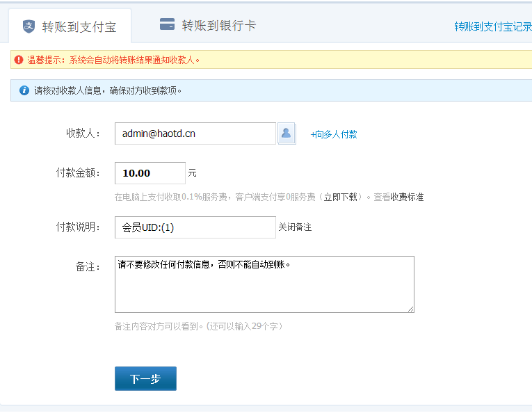Click the 备注内容对方可以看到 hint text
Screen dimensions: 532x420
199,326
